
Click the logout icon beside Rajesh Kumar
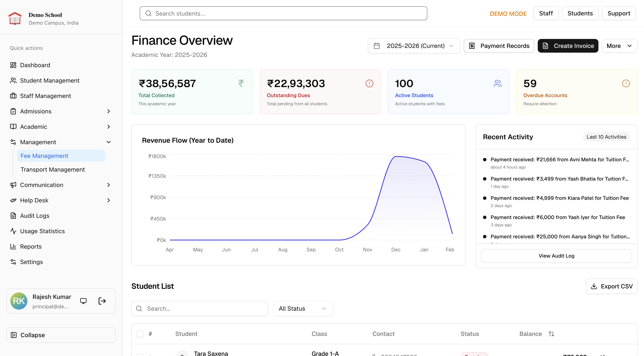click(102, 301)
